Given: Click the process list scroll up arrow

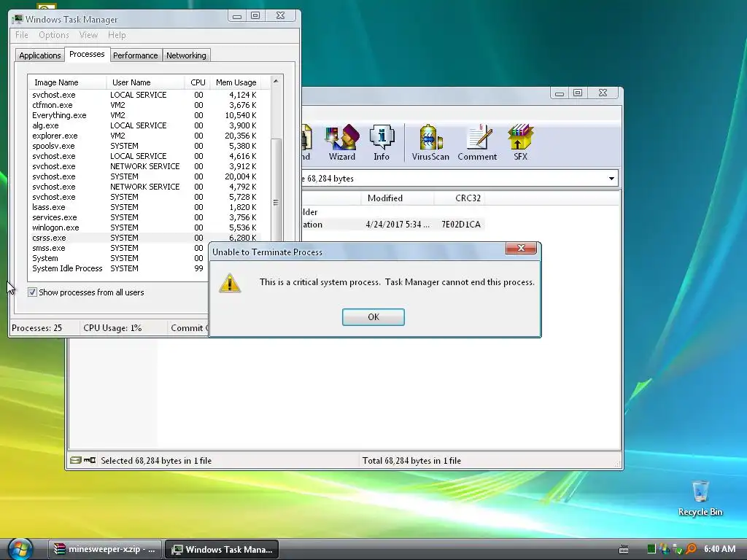Looking at the screenshot, I should pyautogui.click(x=276, y=82).
